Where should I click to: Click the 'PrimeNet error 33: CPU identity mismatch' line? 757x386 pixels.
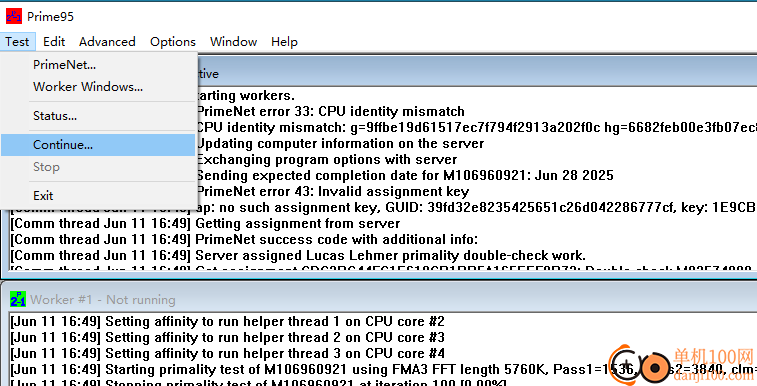tap(331, 111)
